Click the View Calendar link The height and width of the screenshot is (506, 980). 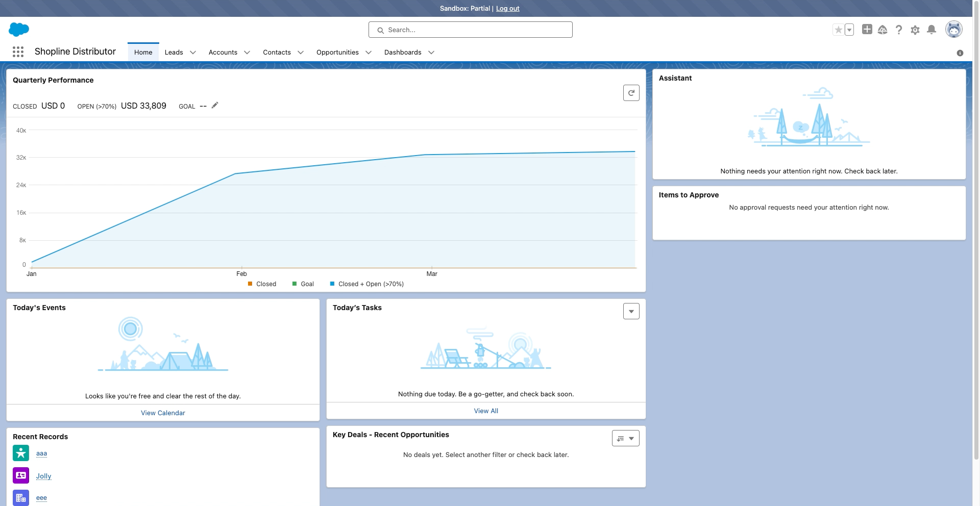(x=163, y=413)
